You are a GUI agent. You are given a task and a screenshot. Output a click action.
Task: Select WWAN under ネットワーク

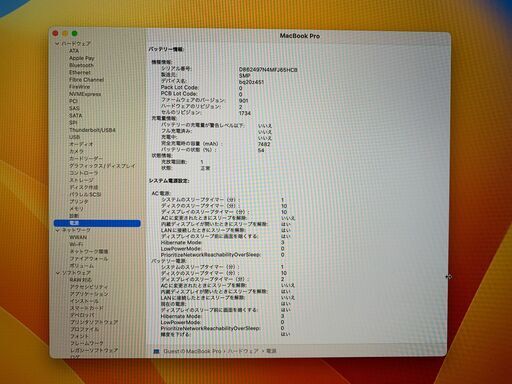click(x=78, y=237)
